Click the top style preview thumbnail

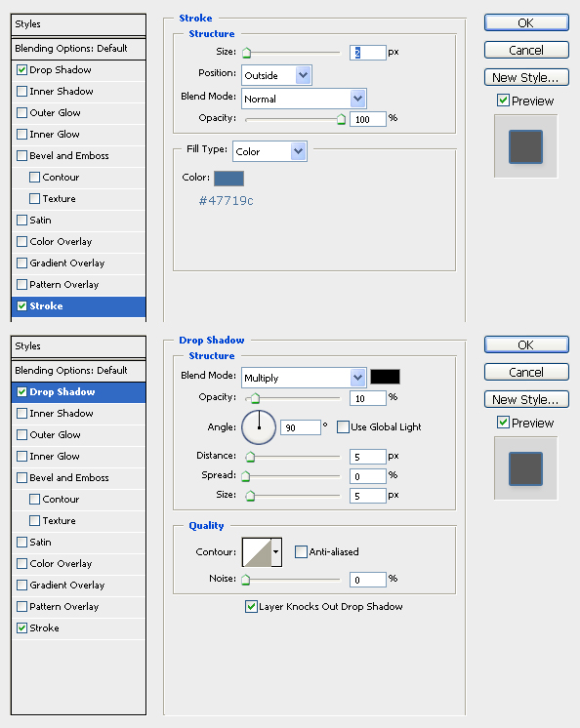[525, 146]
